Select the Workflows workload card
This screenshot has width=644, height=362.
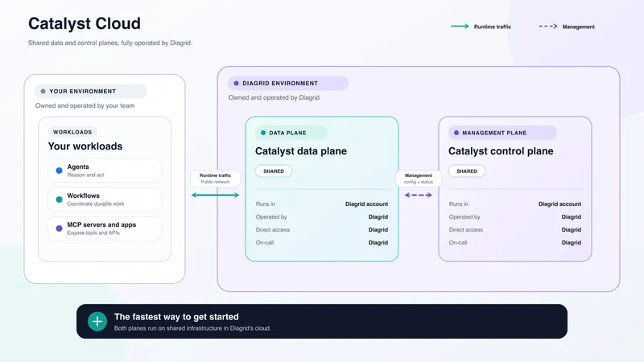pyautogui.click(x=105, y=200)
